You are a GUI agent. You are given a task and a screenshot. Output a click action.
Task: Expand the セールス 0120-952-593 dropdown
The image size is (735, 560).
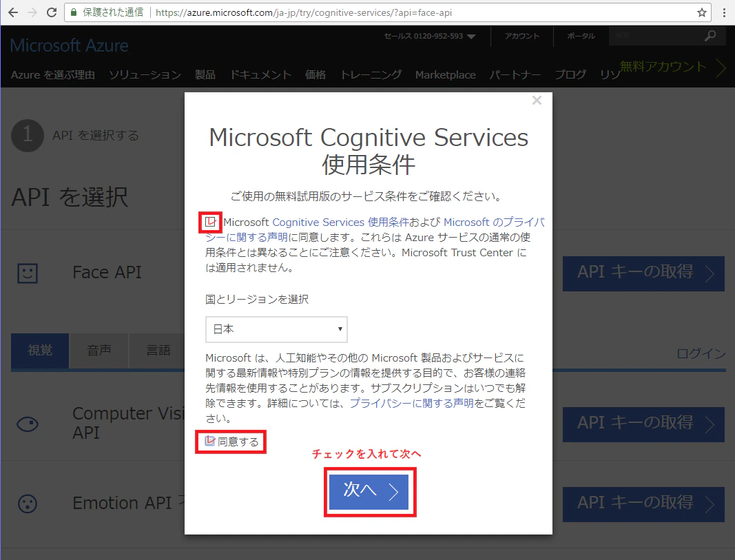point(430,36)
